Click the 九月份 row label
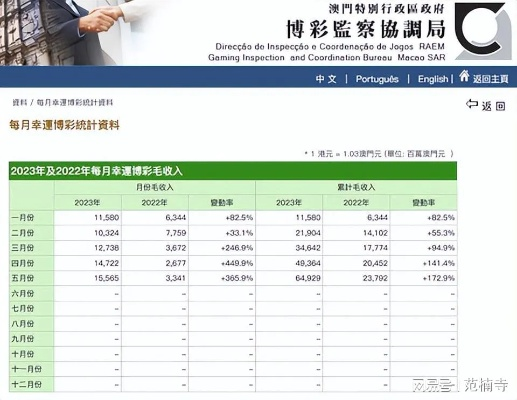Image resolution: width=517 pixels, height=400 pixels. click(23, 339)
